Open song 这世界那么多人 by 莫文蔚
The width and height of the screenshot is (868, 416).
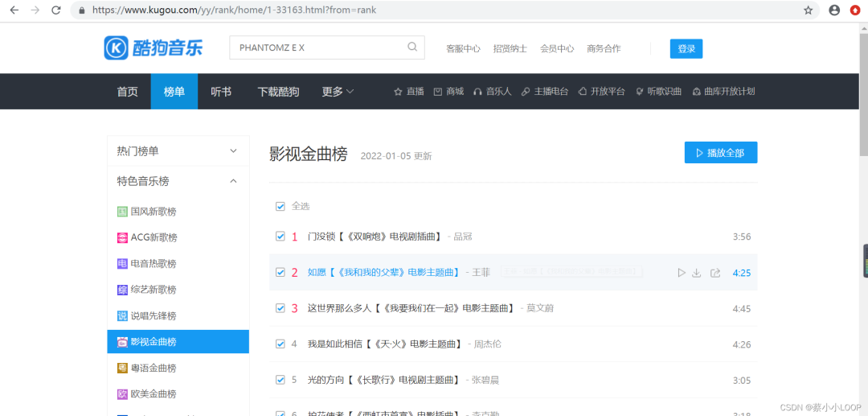pos(412,308)
